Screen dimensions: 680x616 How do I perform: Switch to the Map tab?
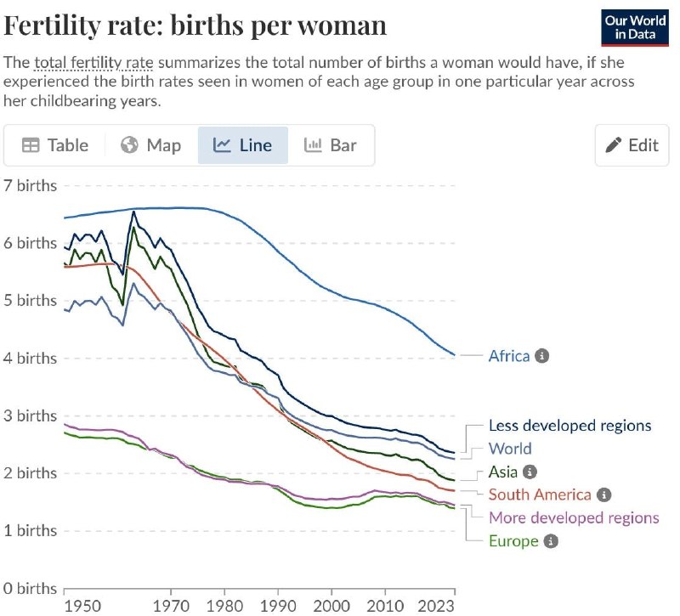click(x=150, y=145)
